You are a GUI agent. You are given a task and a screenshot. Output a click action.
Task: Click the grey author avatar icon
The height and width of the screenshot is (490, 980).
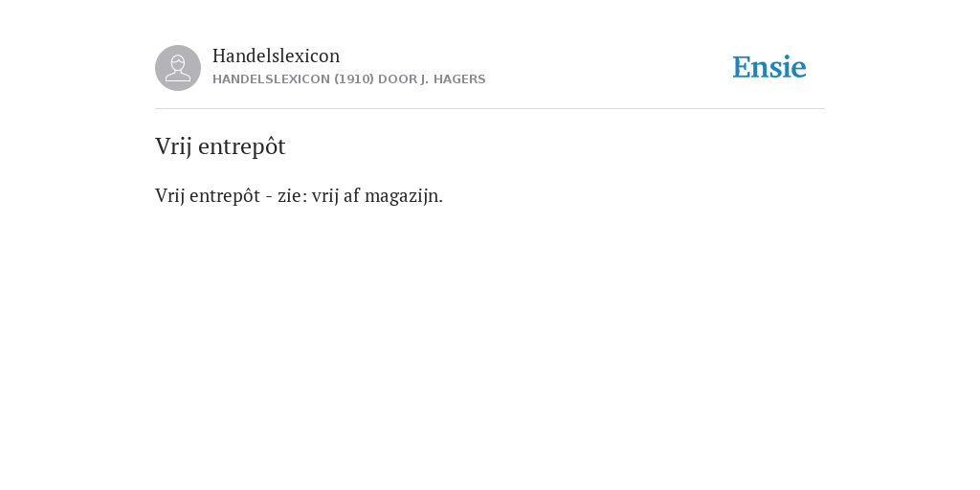pos(178,68)
